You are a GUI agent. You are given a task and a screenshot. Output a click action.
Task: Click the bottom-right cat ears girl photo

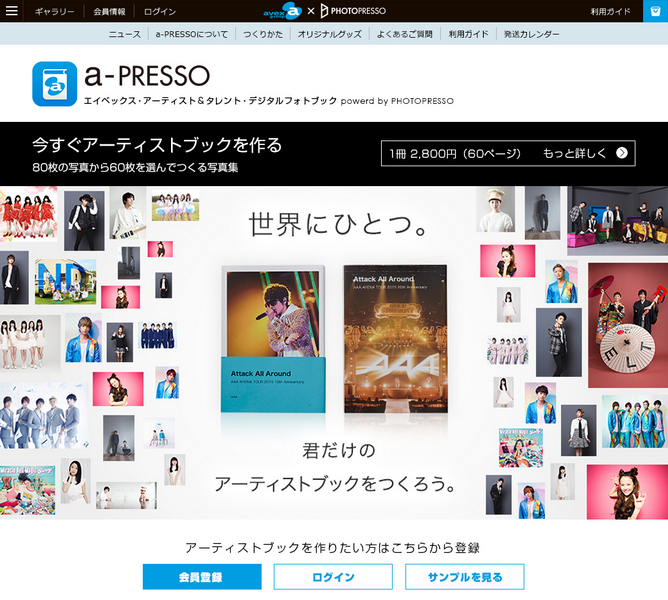point(627,492)
